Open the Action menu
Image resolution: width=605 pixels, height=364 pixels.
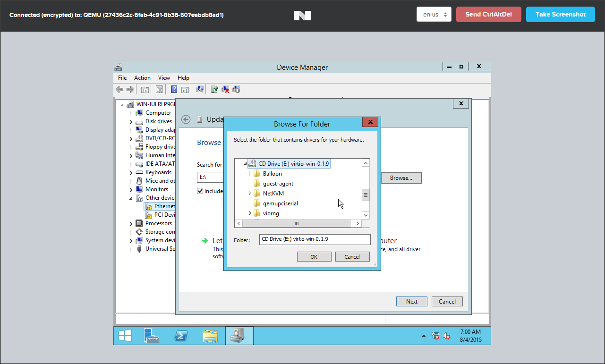pos(142,78)
